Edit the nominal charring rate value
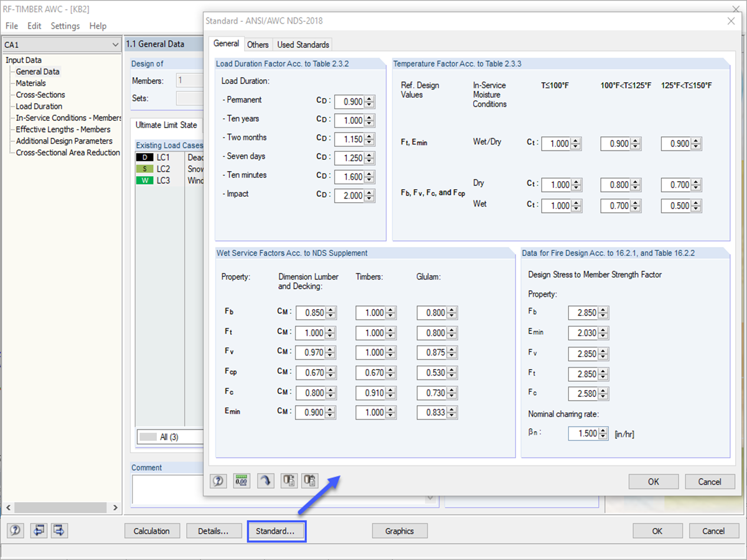Screen dimensions: 747x560 tap(585, 434)
